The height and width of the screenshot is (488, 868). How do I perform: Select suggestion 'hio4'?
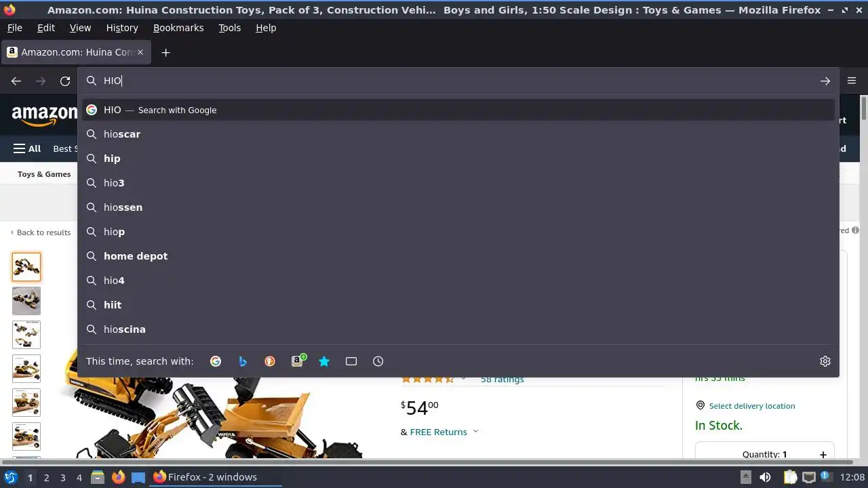point(458,281)
